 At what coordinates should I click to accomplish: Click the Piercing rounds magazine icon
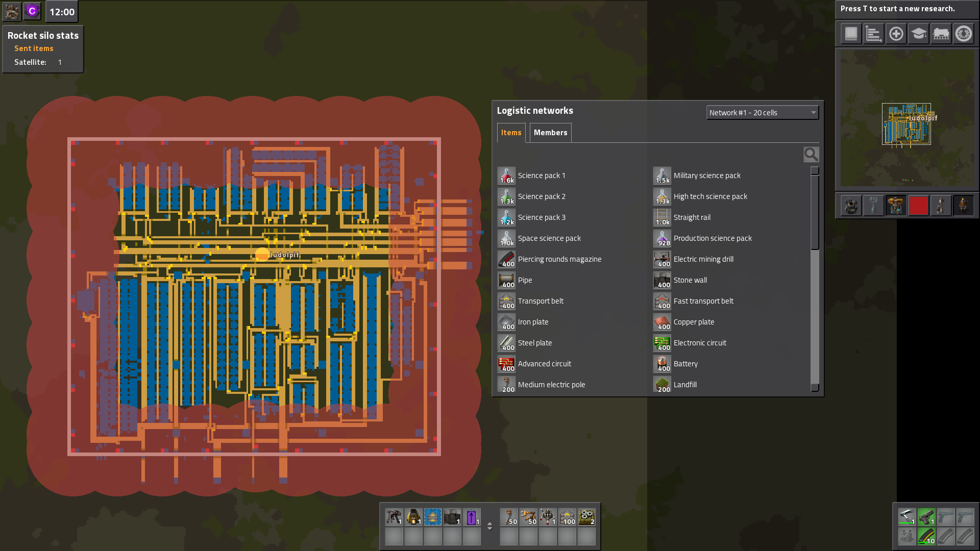pos(506,259)
